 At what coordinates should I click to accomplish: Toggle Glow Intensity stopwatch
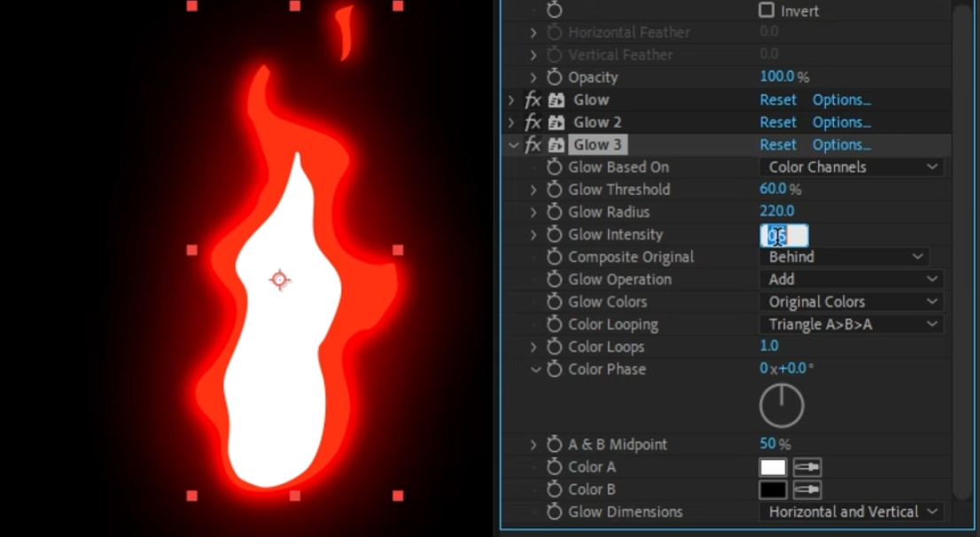555,235
